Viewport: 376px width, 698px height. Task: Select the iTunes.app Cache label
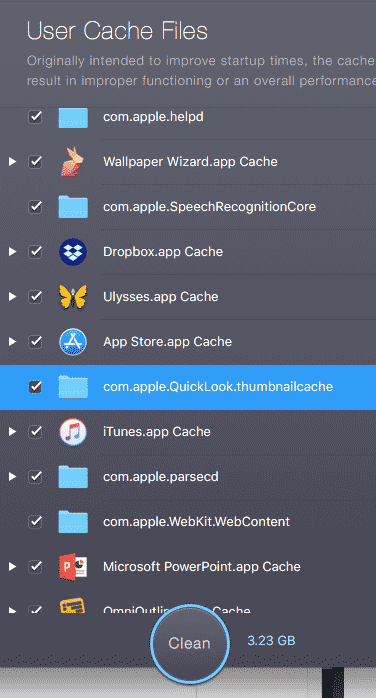tap(157, 431)
